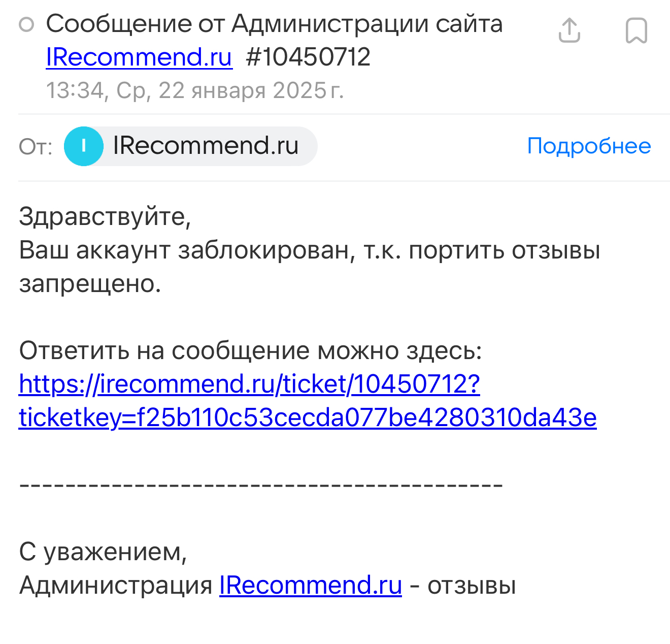Tap the ticketkey line of the URL
This screenshot has height=644, width=670.
[308, 417]
